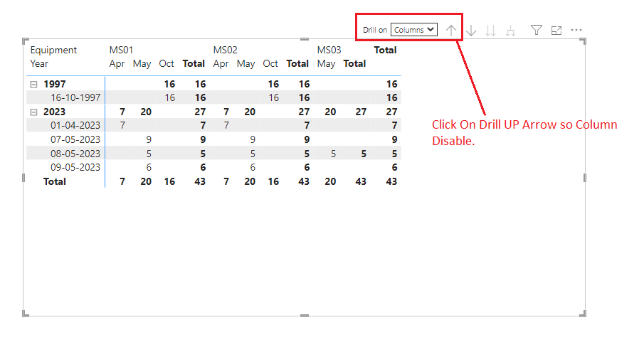Select the Equipment header label
The image size is (644, 352).
pos(53,50)
